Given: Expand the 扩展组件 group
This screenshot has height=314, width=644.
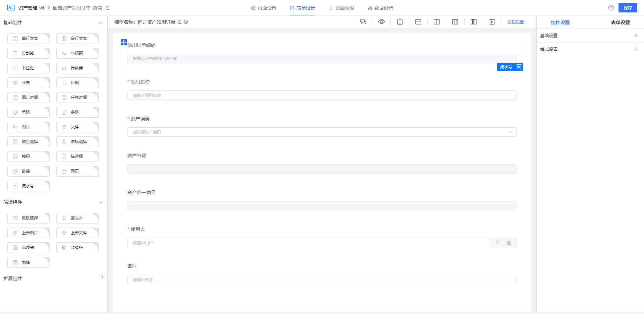Looking at the screenshot, I should point(102,277).
